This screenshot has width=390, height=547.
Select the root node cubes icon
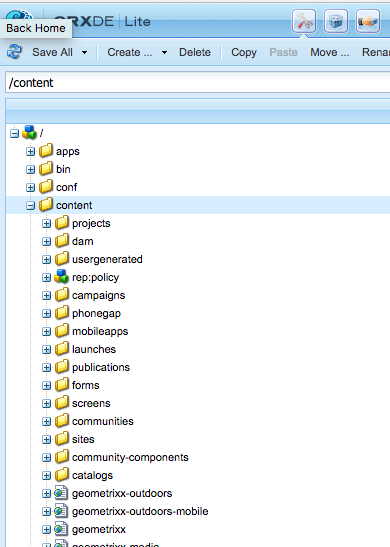pyautogui.click(x=29, y=132)
